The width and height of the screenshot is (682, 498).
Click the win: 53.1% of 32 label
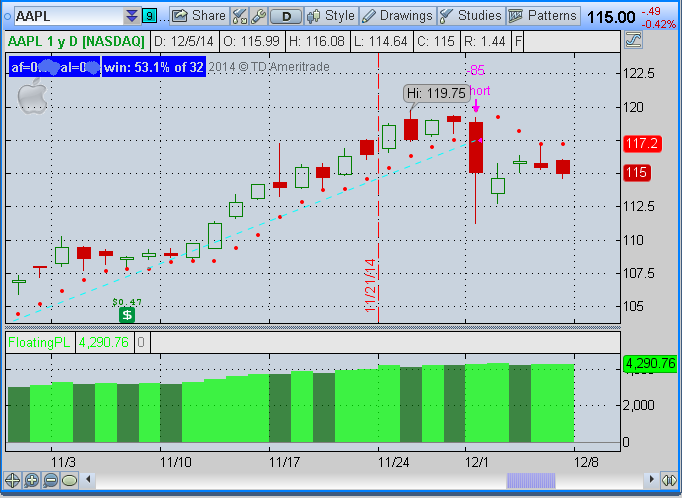[154, 67]
